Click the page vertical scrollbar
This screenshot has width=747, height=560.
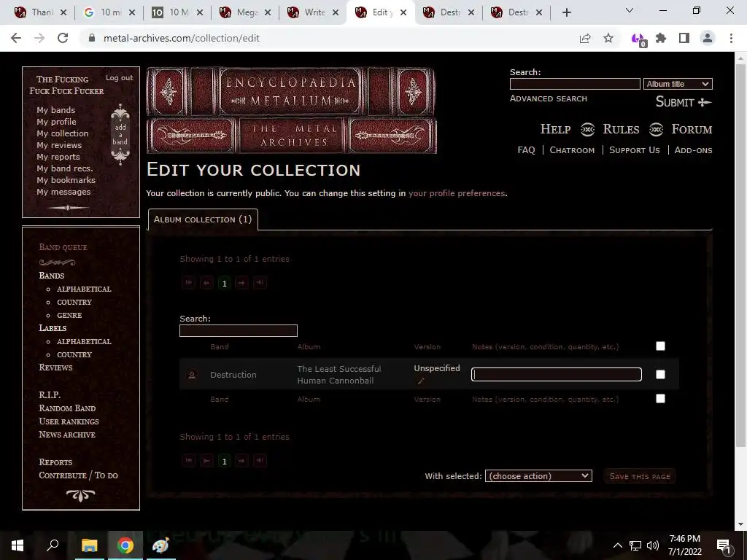point(740,254)
